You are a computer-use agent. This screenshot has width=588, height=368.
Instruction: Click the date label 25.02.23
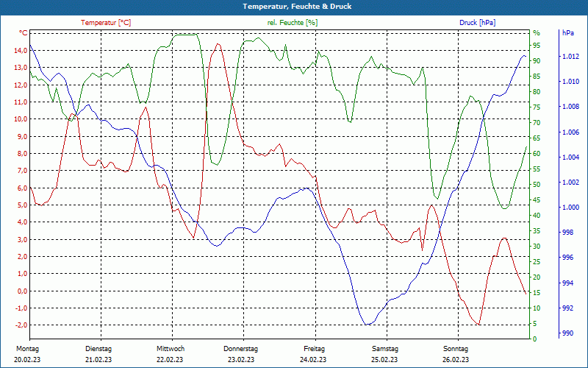click(x=384, y=360)
